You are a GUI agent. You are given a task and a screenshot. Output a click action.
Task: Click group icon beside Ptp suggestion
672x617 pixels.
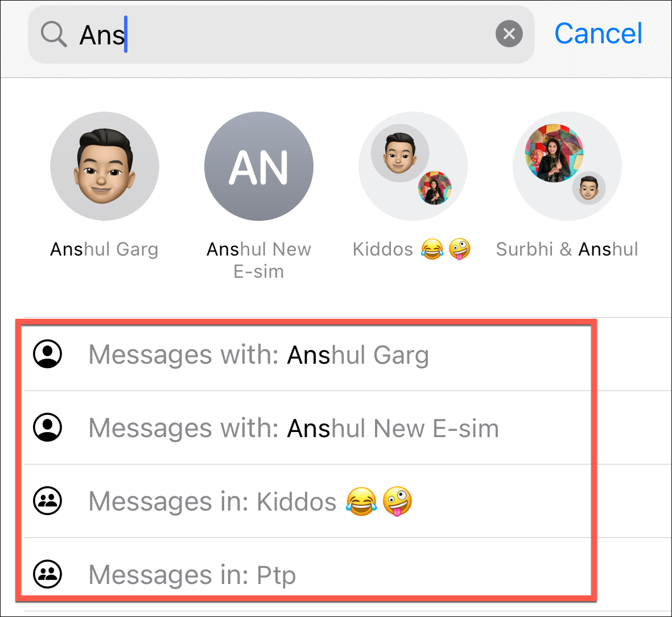point(48,574)
